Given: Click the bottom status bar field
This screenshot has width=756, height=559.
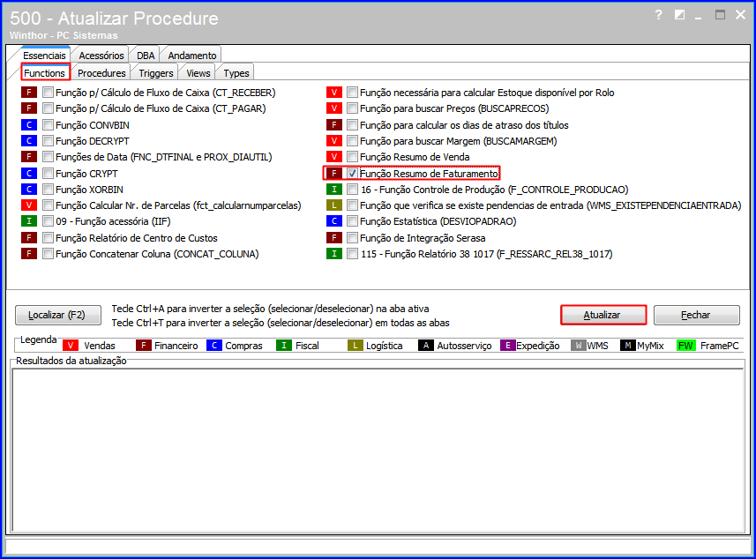Looking at the screenshot, I should pos(378,546).
